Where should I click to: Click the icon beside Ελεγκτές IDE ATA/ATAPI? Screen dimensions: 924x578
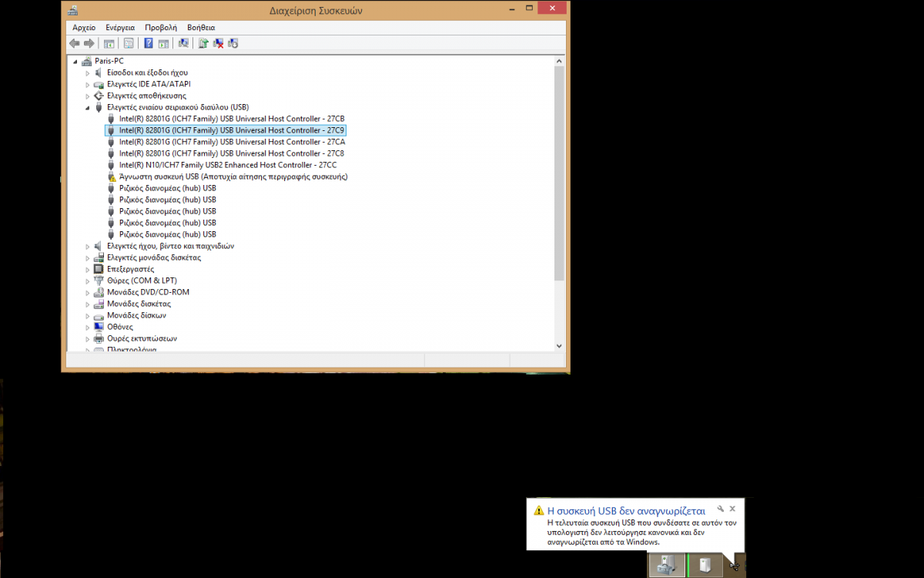99,84
